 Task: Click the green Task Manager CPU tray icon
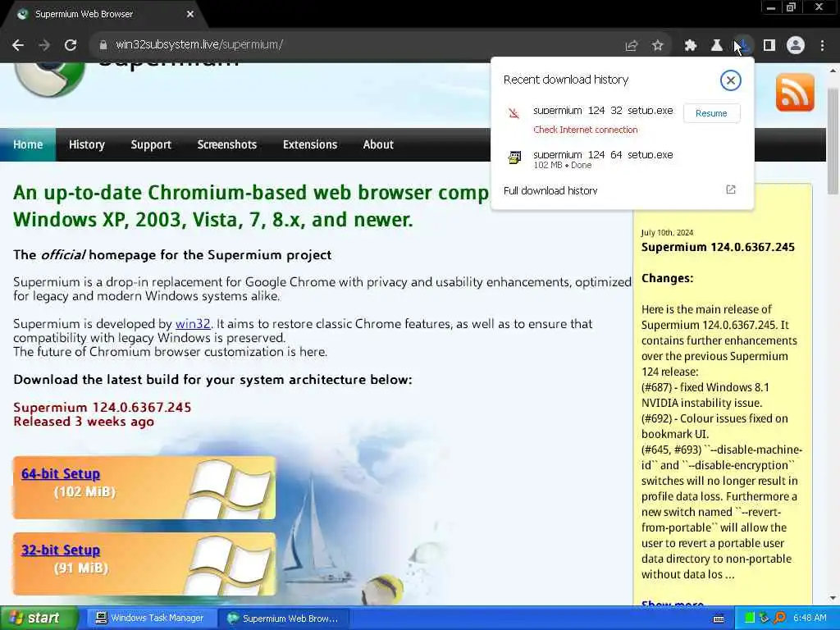pyautogui.click(x=750, y=619)
